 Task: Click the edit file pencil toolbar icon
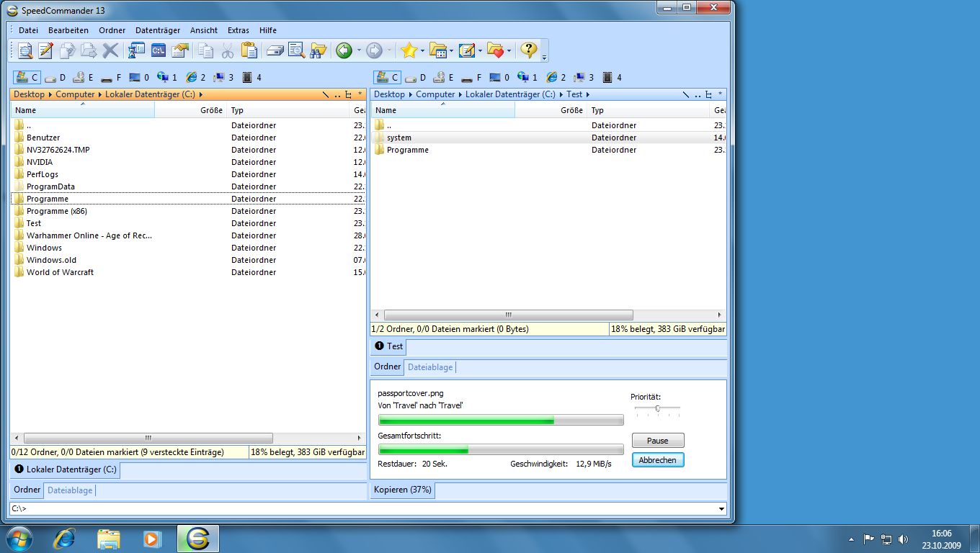(x=46, y=50)
